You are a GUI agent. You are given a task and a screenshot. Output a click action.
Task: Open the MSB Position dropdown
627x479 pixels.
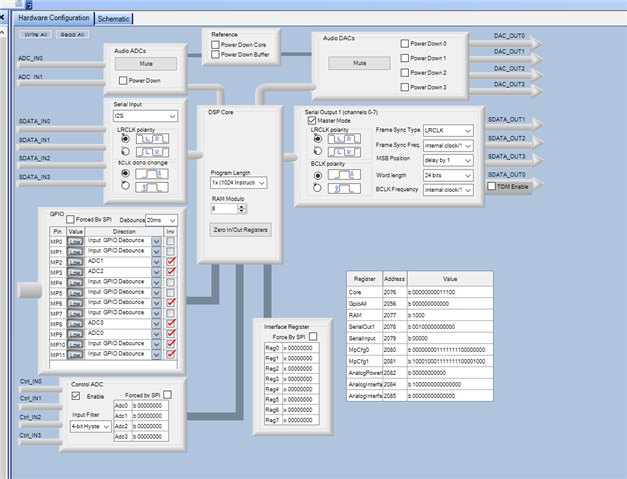tap(448, 160)
